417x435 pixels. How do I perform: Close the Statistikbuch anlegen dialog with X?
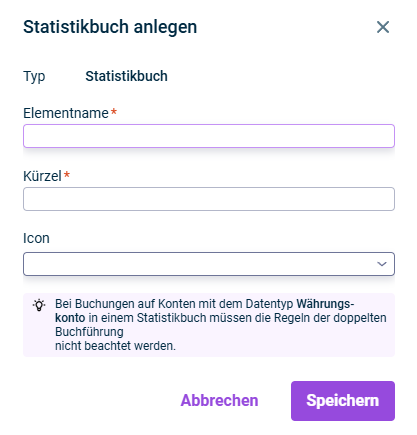(x=383, y=27)
